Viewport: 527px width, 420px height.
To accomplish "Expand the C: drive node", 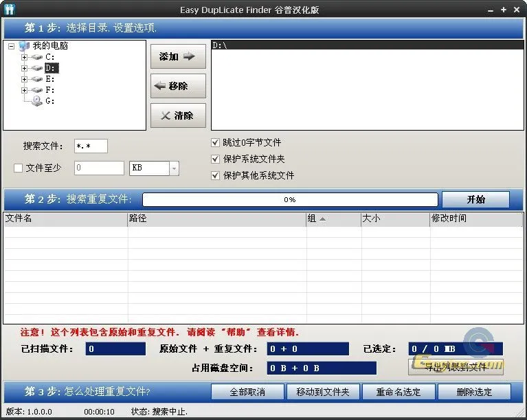I will tap(24, 57).
